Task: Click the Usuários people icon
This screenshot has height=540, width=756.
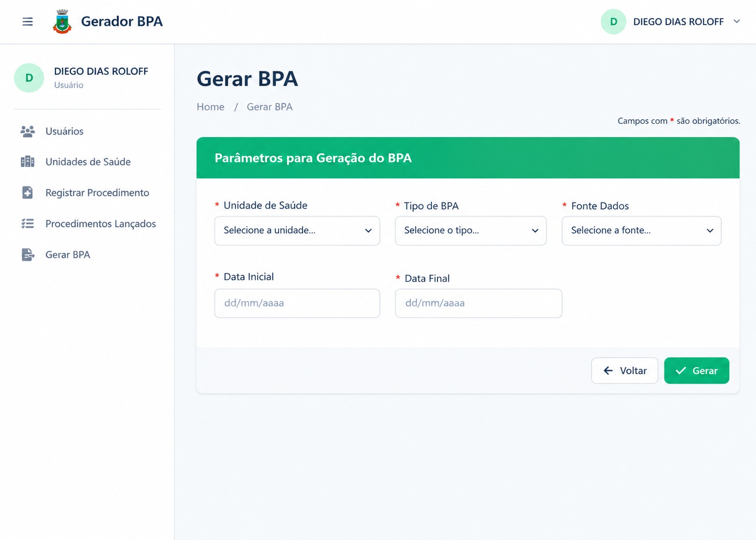Action: [x=28, y=131]
